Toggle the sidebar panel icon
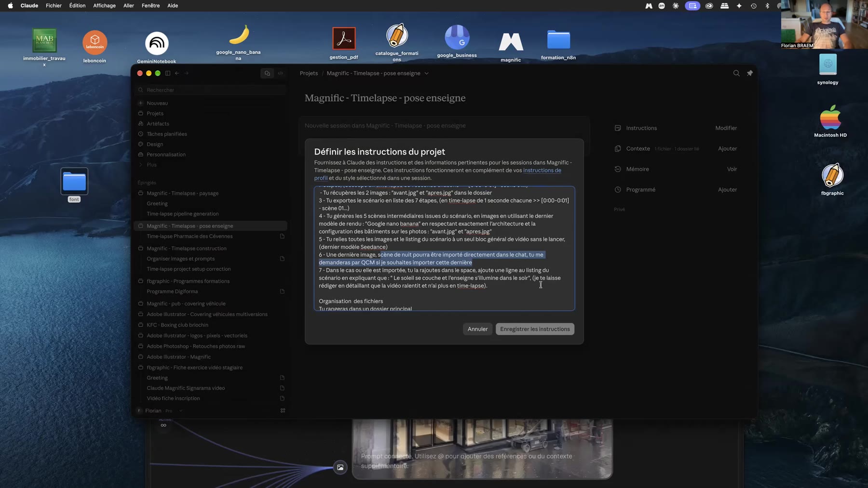Screen dimensions: 868x488 pyautogui.click(x=168, y=73)
